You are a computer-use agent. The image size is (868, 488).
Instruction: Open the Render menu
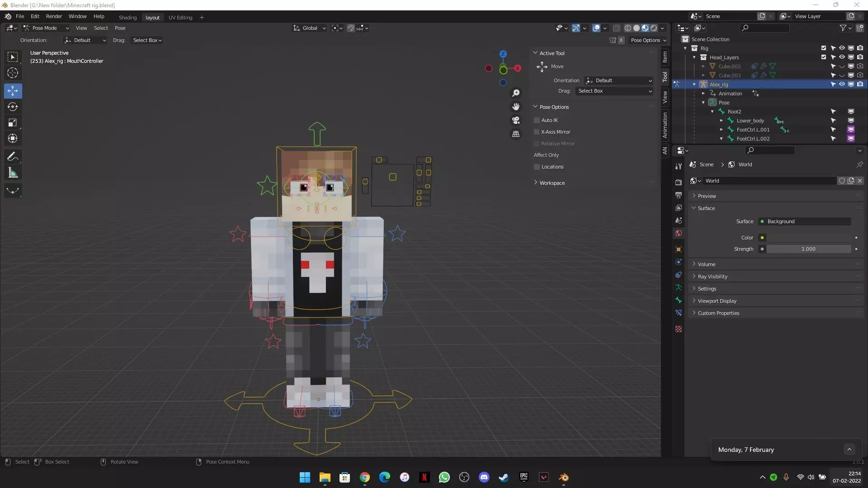coord(54,16)
